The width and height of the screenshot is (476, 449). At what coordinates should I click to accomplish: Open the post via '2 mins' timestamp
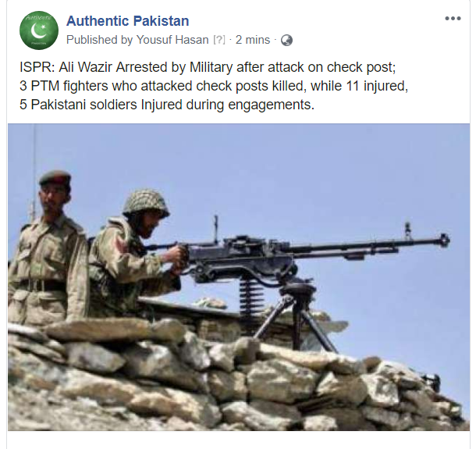253,40
